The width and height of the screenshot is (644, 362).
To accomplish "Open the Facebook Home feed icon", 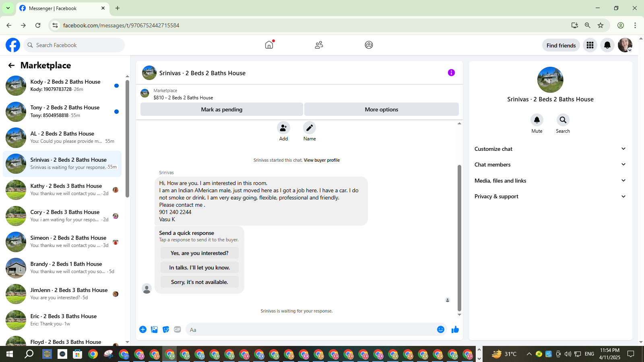I will (269, 45).
